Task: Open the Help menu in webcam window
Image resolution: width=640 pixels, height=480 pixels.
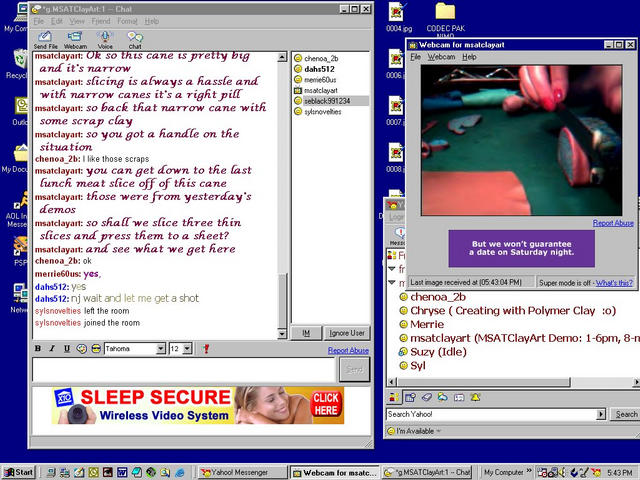Action: [x=469, y=57]
